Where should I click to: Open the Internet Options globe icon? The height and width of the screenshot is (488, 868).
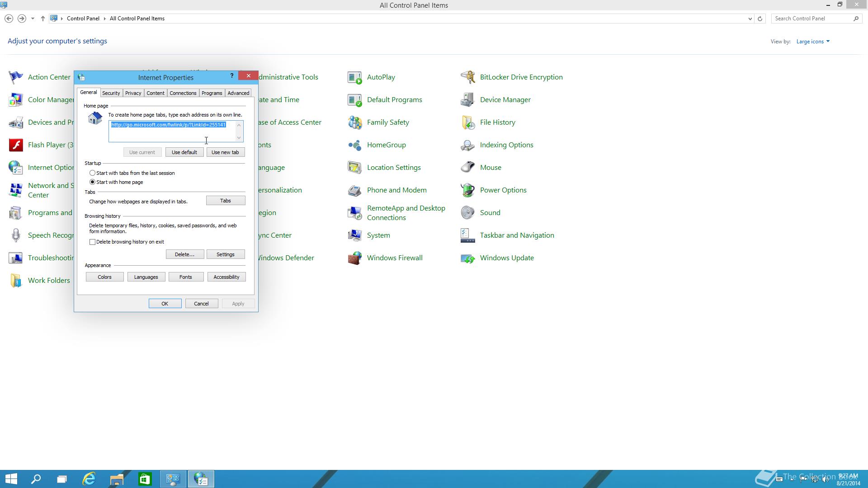click(16, 168)
